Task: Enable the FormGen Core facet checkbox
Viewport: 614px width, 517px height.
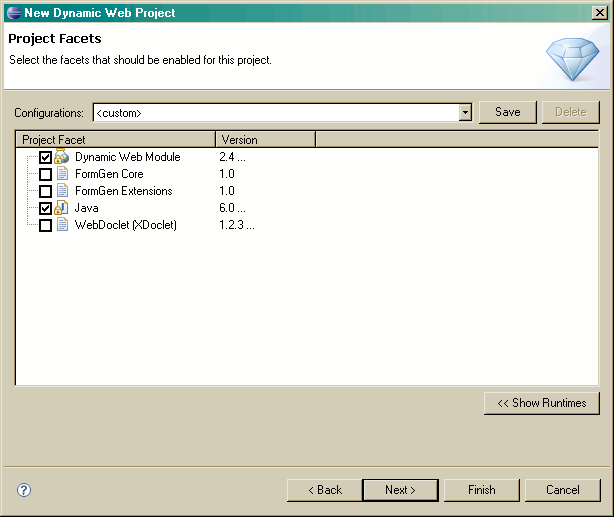Action: point(45,174)
